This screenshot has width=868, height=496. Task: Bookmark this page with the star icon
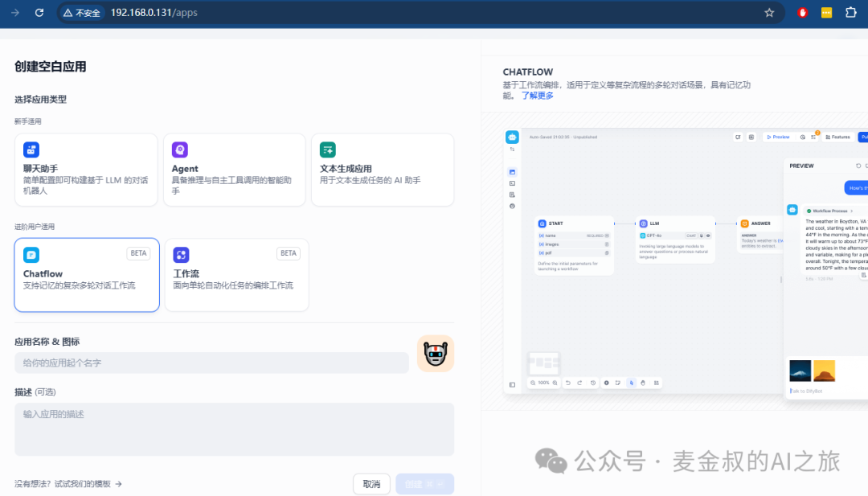pos(769,13)
